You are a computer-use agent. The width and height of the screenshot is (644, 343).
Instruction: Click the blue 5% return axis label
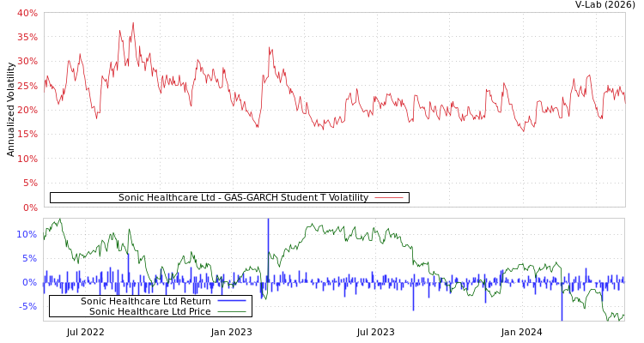[30, 258]
